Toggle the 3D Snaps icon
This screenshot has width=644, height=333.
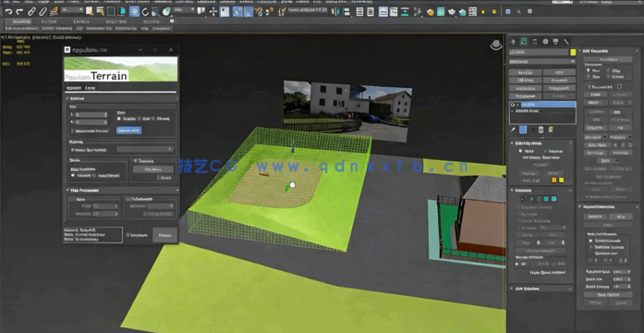click(x=237, y=11)
